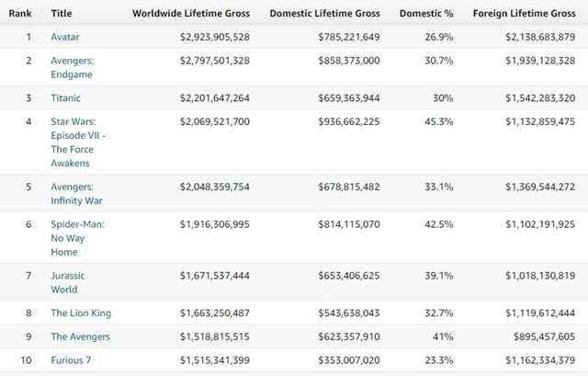Select Furious 7's 23.3% domestic percentage cell

pyautogui.click(x=439, y=359)
